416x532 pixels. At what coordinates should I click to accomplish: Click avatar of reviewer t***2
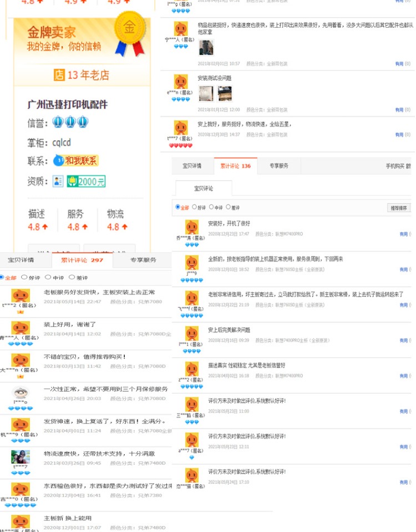21,295
